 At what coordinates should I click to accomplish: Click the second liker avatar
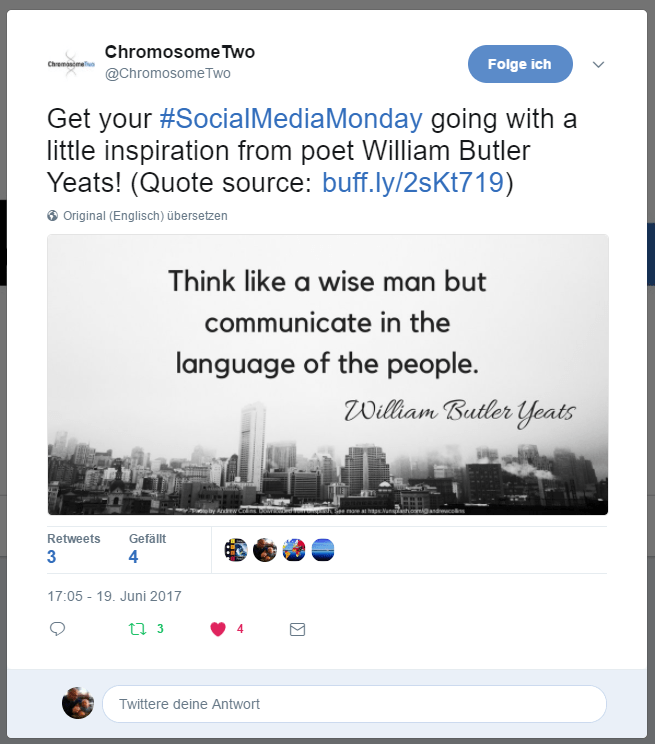point(265,550)
